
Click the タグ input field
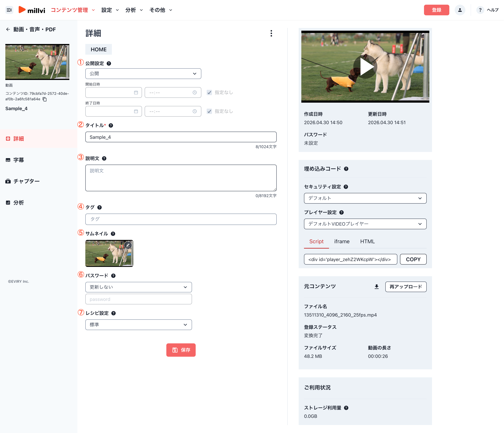tap(181, 219)
